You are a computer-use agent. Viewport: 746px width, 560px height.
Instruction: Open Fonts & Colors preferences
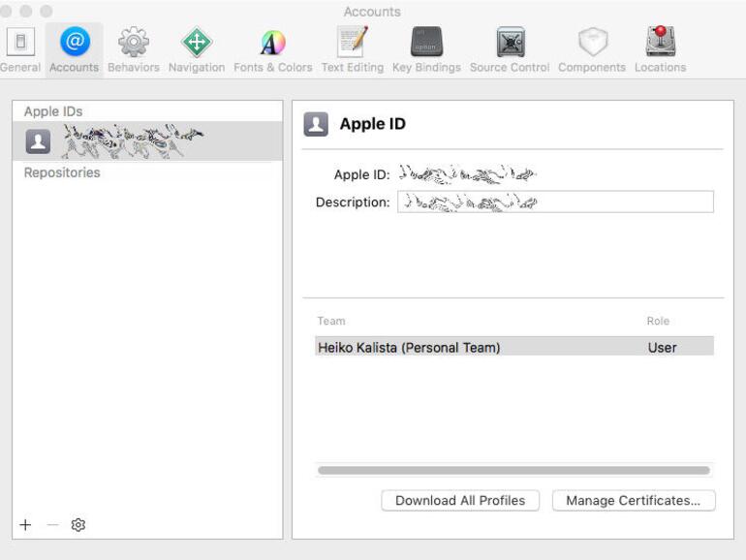click(272, 50)
